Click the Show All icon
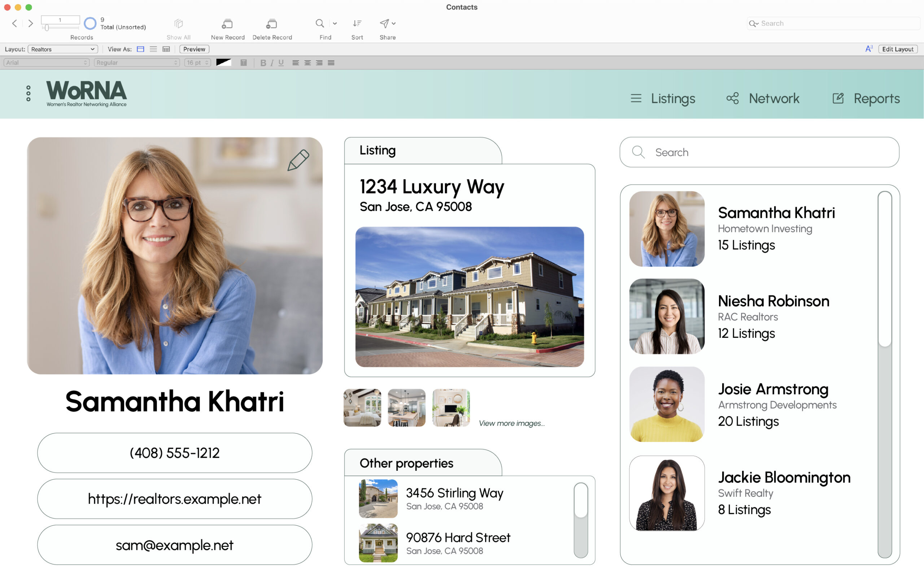 178,24
